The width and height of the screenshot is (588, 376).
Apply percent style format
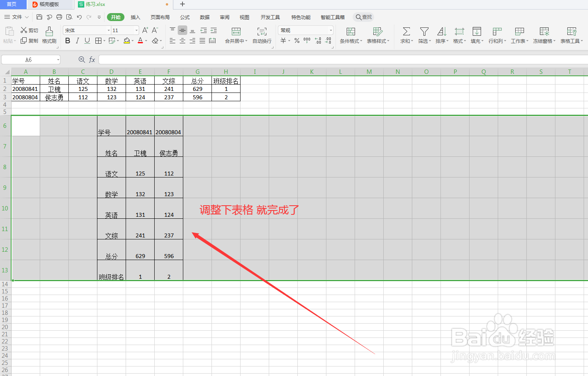pyautogui.click(x=297, y=40)
